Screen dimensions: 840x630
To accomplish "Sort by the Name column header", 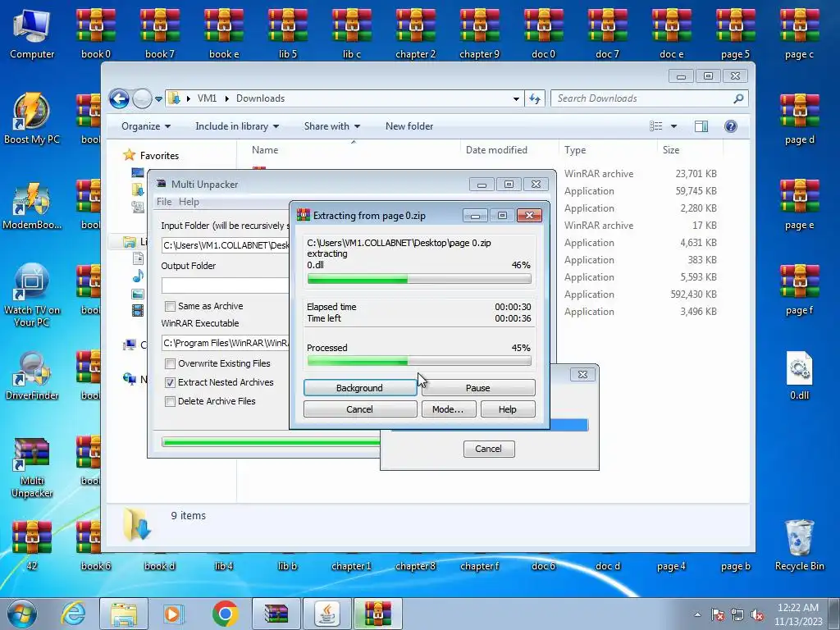I will click(265, 150).
